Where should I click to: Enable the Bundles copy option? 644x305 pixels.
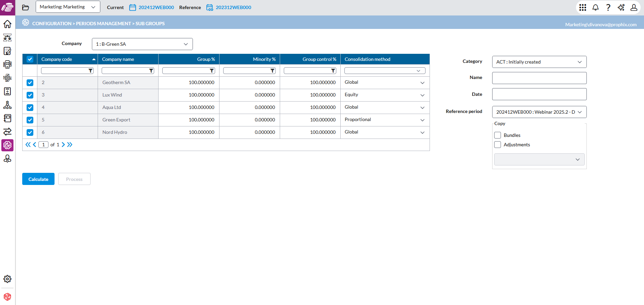coord(497,135)
